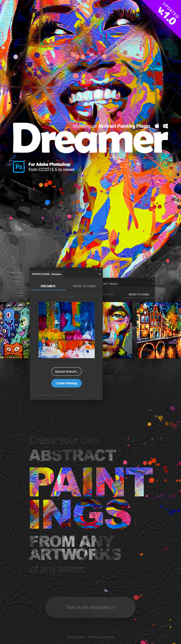181x644 pixels.
Task: Click the Photoshop Ps logo icon
Action: (x=19, y=167)
